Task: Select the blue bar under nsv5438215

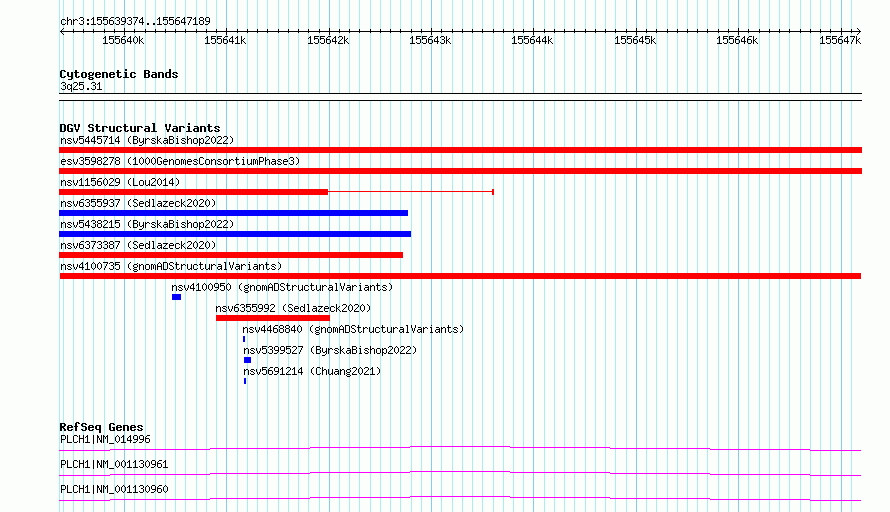Action: [235, 234]
